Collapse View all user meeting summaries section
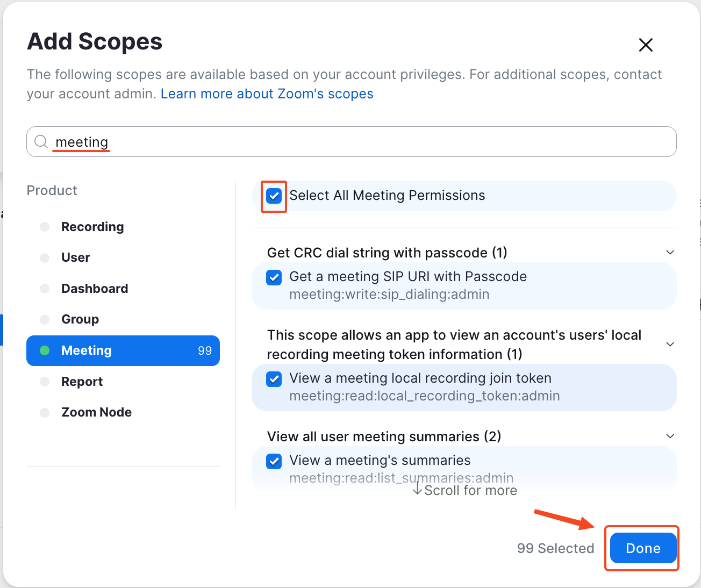 (670, 436)
